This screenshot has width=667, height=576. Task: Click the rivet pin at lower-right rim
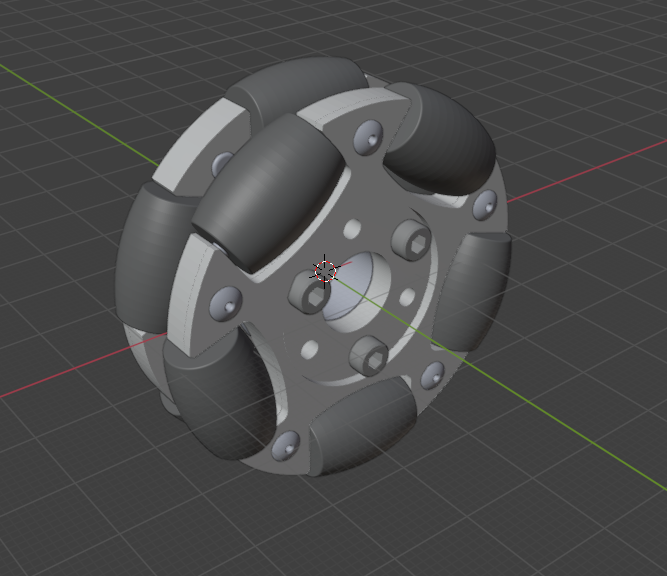coord(432,374)
